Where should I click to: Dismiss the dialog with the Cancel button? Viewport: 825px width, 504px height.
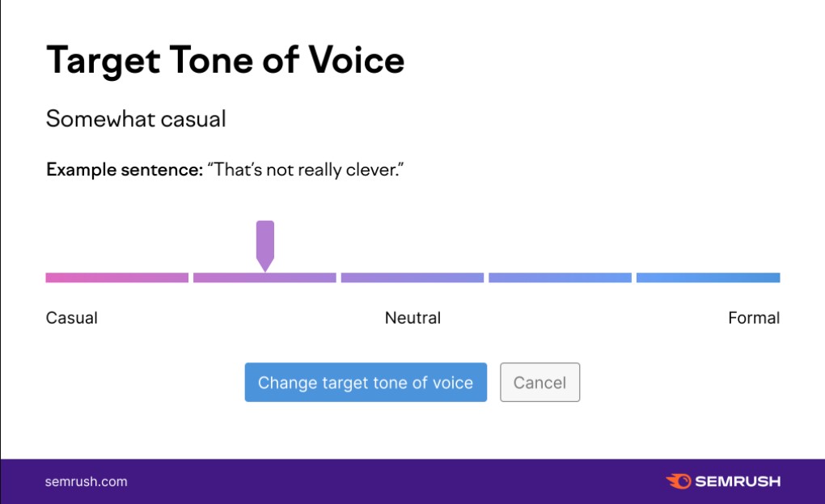coord(539,383)
